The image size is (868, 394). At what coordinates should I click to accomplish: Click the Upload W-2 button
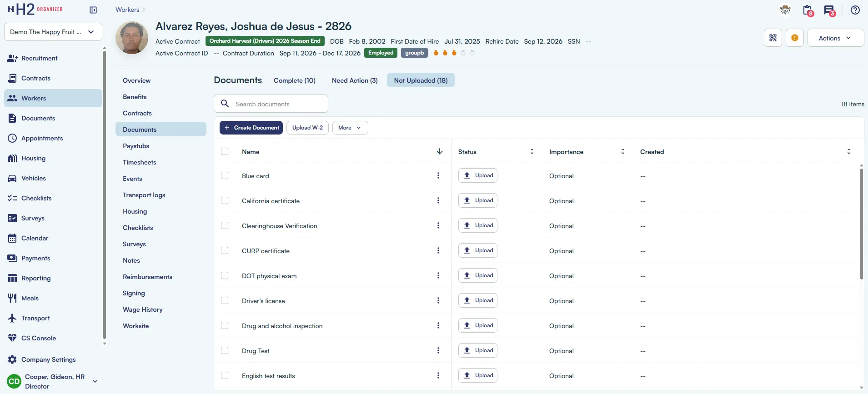pos(307,128)
